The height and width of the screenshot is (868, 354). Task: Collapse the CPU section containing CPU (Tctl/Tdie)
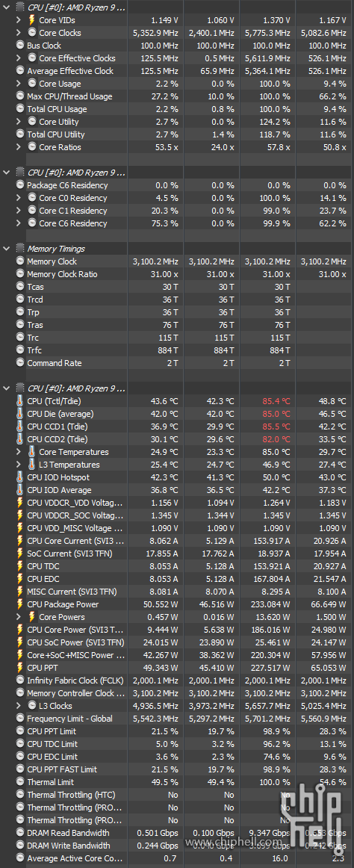(7, 388)
